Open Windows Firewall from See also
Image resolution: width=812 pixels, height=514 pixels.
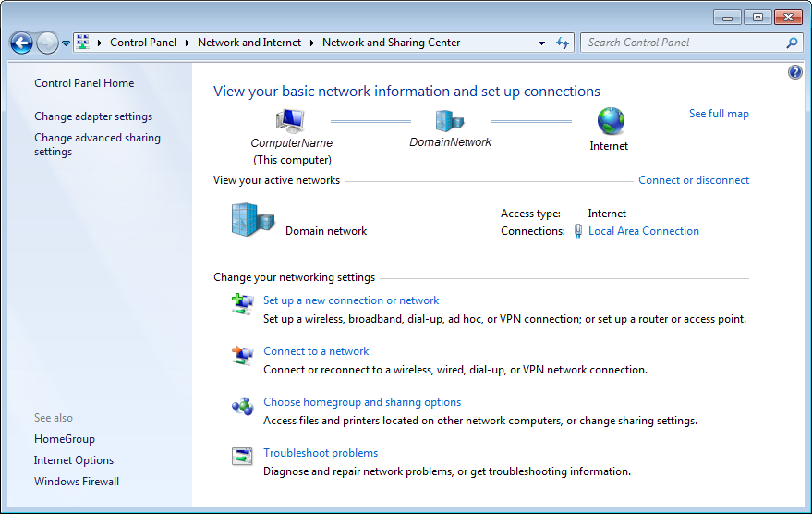77,482
